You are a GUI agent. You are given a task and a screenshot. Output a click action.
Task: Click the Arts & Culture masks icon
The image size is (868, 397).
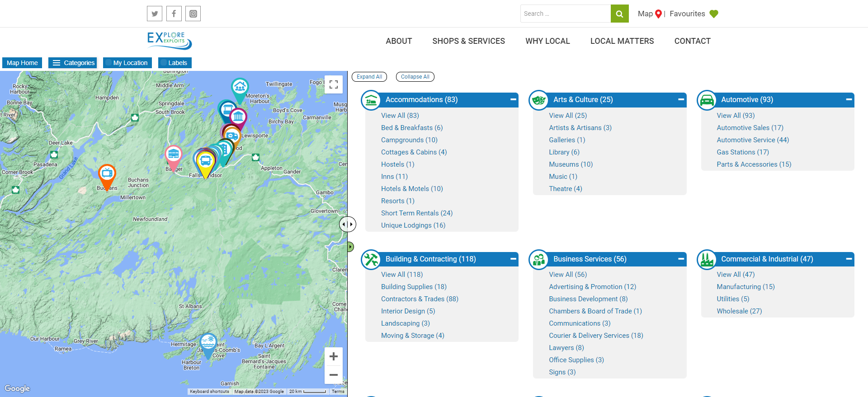539,100
